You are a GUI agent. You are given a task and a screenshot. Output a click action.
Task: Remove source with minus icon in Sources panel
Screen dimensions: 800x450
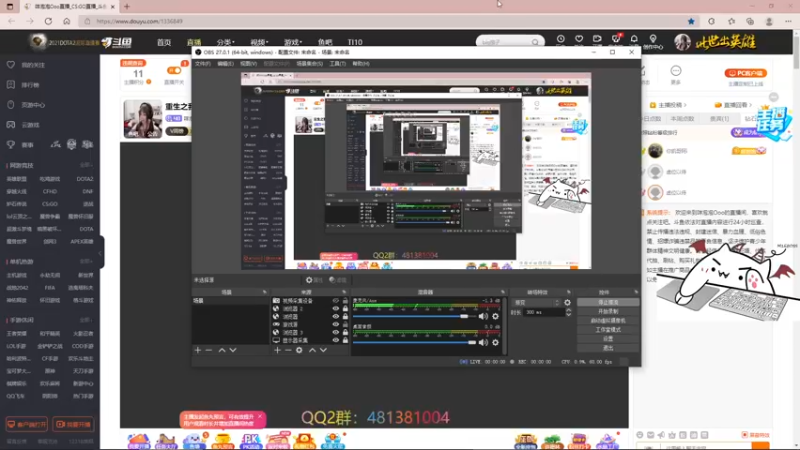pos(288,350)
